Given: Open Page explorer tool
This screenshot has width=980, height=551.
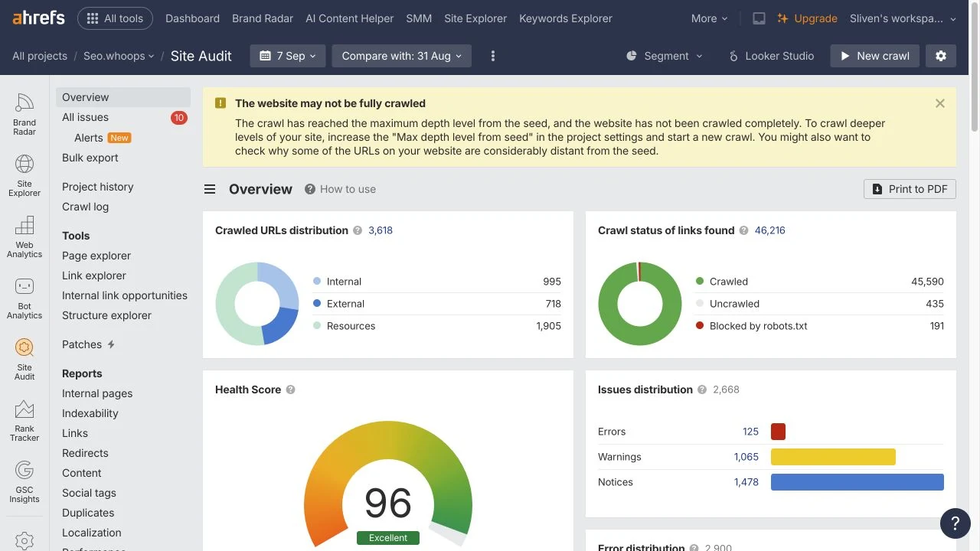Looking at the screenshot, I should [x=96, y=256].
